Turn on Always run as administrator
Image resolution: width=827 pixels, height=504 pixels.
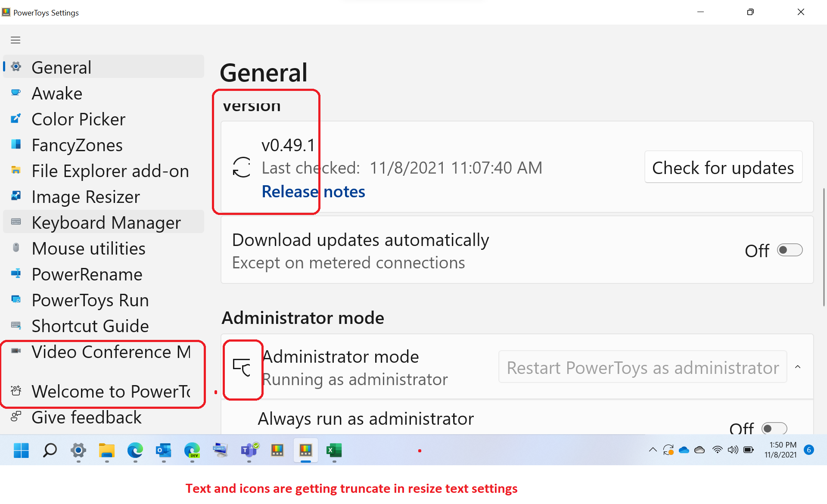(774, 428)
